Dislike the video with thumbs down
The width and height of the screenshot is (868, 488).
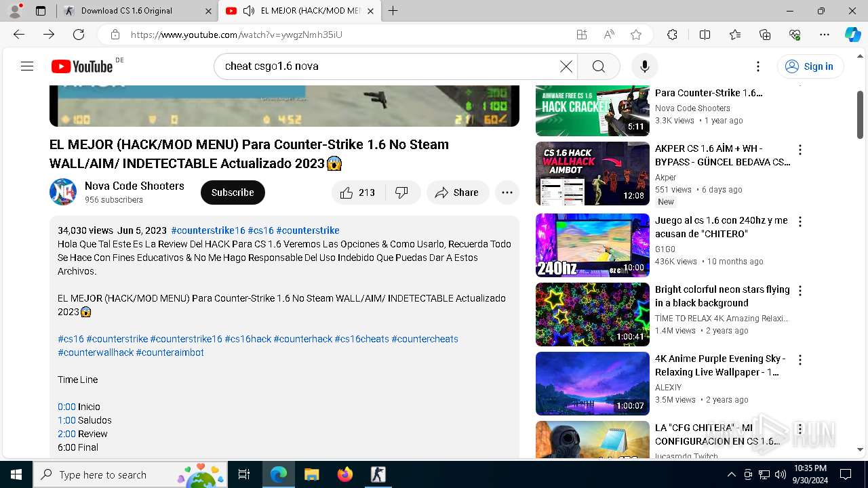point(402,192)
